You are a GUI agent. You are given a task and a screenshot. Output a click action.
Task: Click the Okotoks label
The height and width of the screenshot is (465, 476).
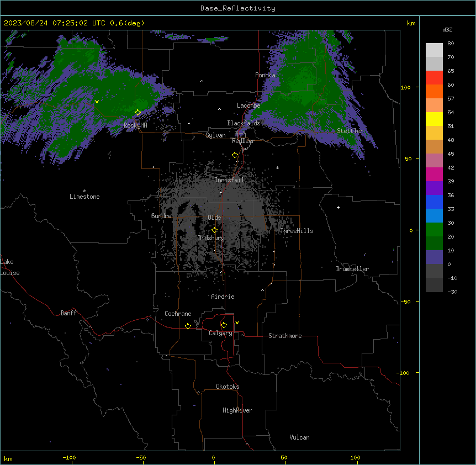pyautogui.click(x=228, y=387)
